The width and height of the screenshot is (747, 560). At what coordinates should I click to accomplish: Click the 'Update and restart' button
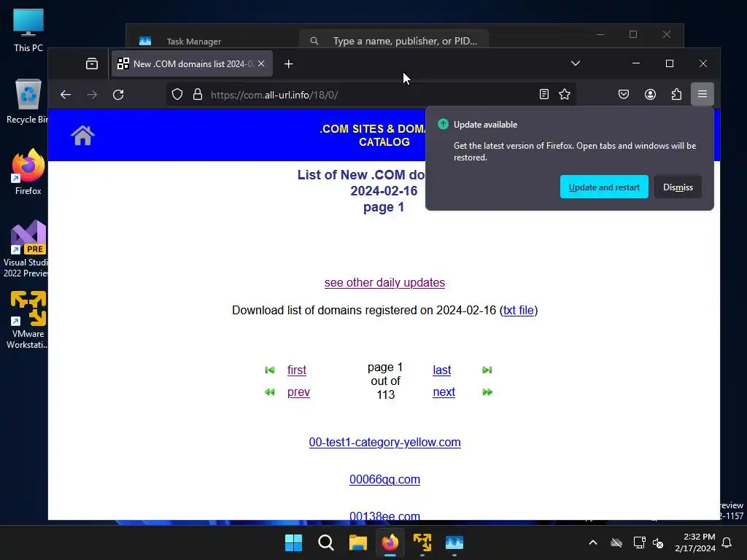604,187
